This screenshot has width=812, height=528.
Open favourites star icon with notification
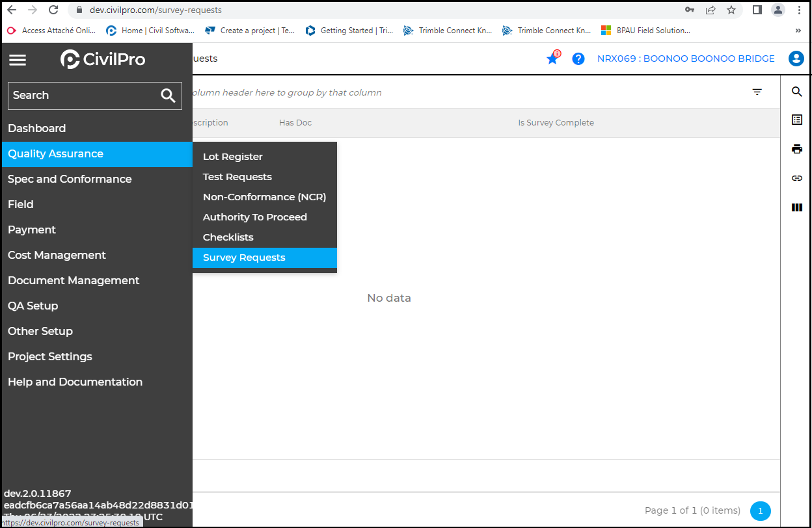point(552,59)
